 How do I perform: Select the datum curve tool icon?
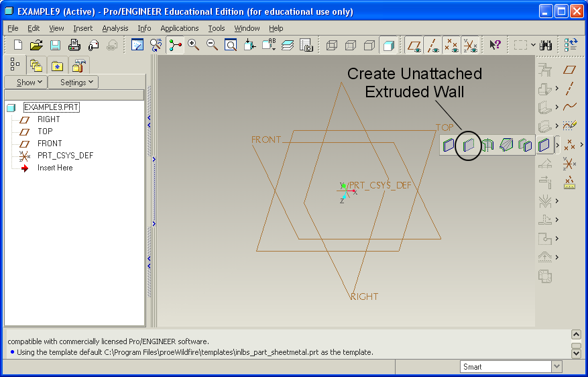tap(569, 106)
